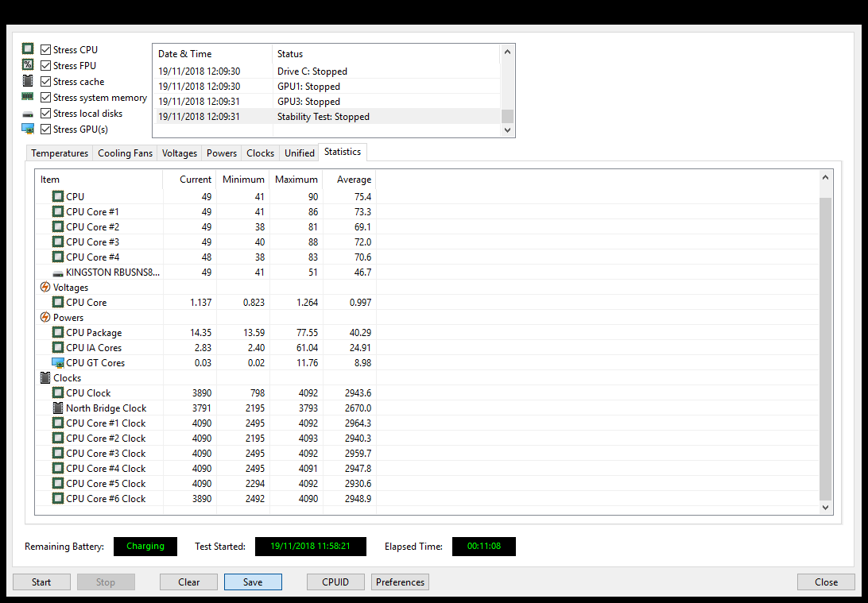Disable the Stress GPU(s) checkbox

point(46,129)
